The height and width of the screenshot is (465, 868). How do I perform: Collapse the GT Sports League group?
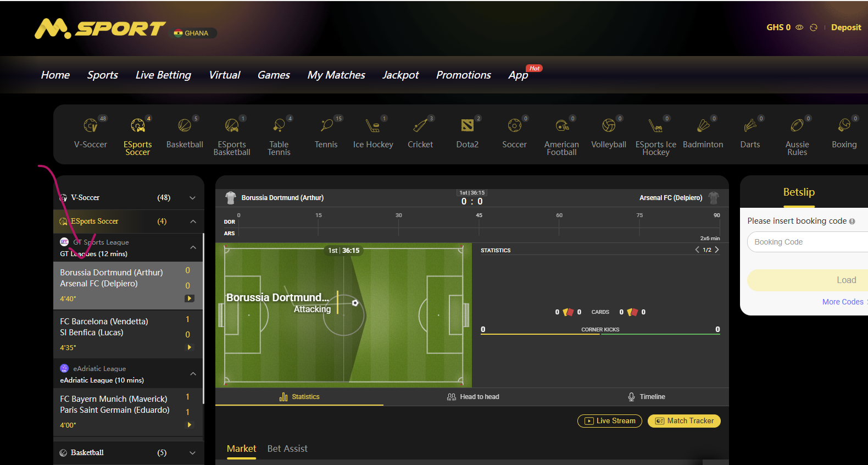(x=193, y=248)
